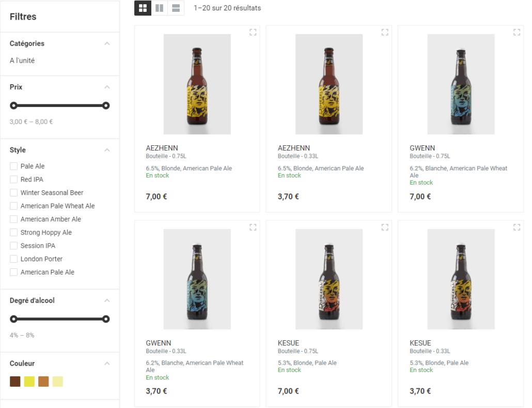The width and height of the screenshot is (532, 408).
Task: Switch to two-column layout view
Action: 160,8
